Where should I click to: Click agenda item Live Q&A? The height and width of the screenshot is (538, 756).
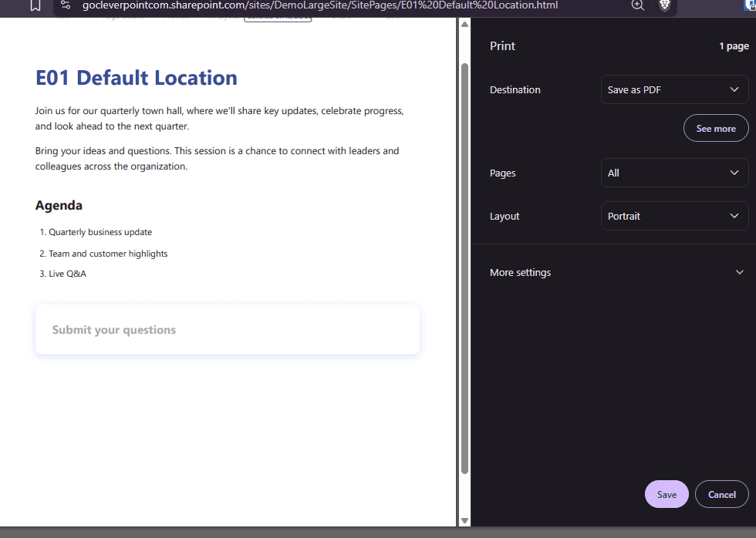pos(68,274)
